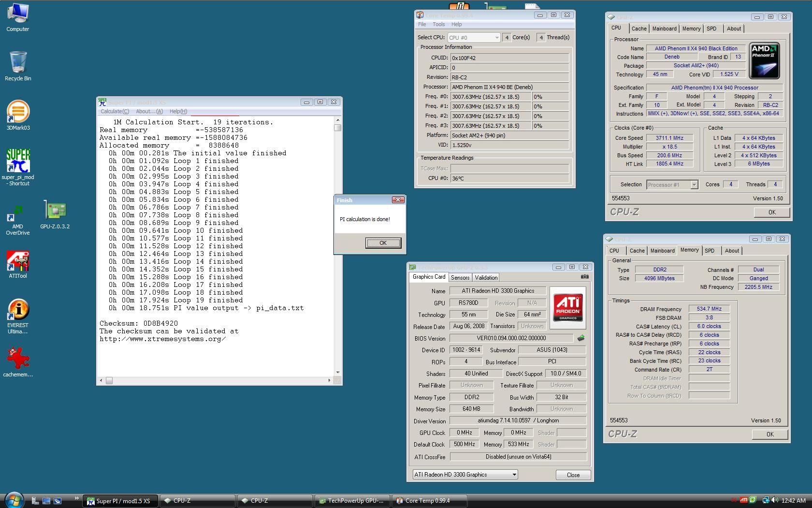Launch the 3DMark03 shortcut
Screen dimensions: 812x508
tap(18, 116)
